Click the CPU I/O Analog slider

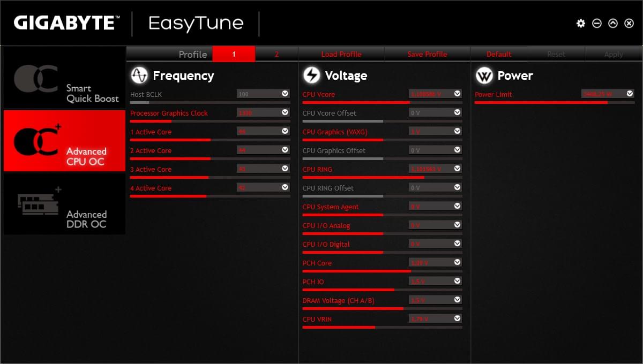382,233
